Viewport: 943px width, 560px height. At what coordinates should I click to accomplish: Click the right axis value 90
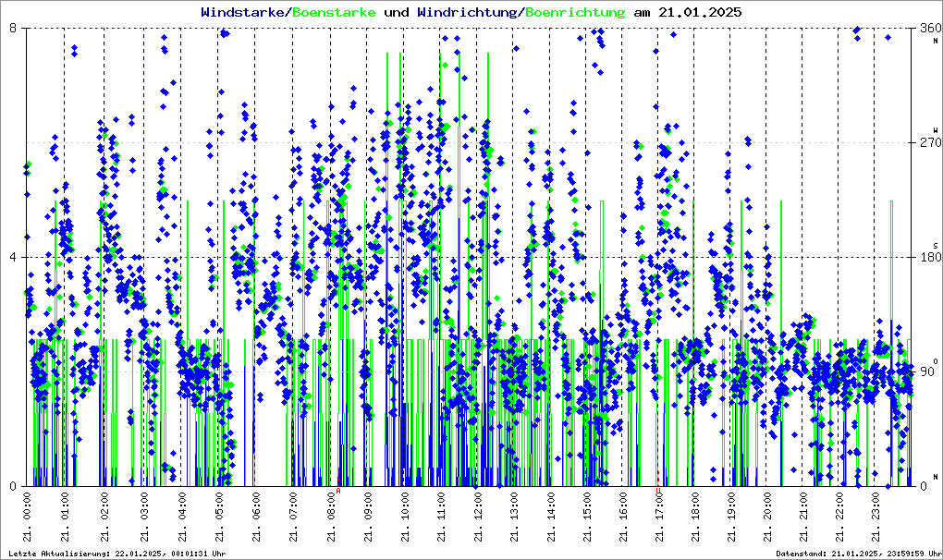926,371
